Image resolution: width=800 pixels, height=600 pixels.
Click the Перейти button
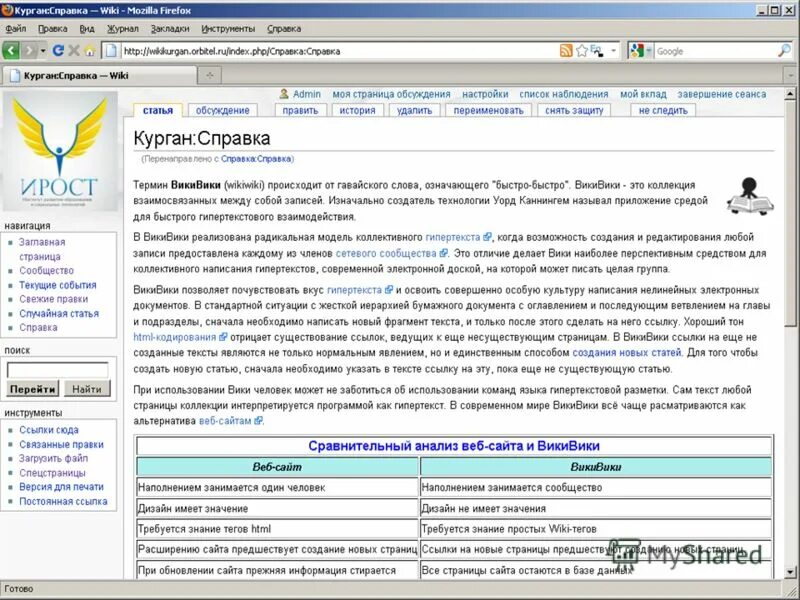(33, 389)
